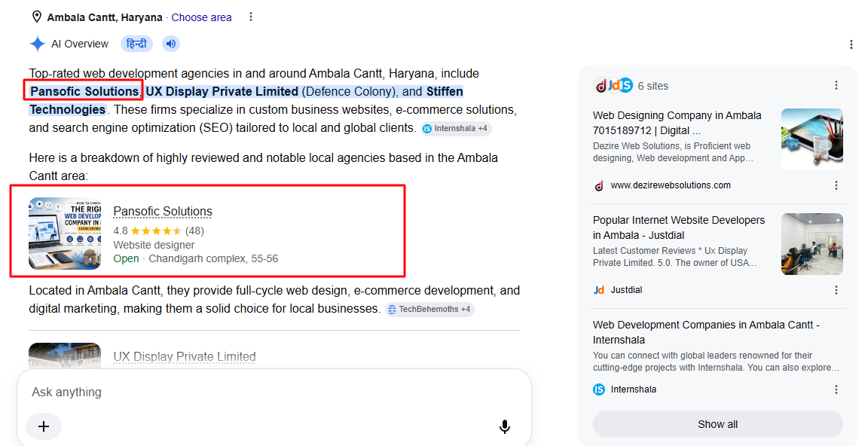The height and width of the screenshot is (446, 868).
Task: Click the Internshala snippet description text
Action: point(717,362)
